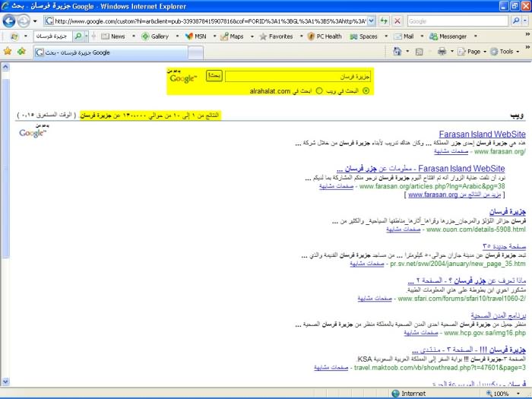This screenshot has height=399, width=532.
Task: Expand the News dropdown arrow
Action: 133,36
